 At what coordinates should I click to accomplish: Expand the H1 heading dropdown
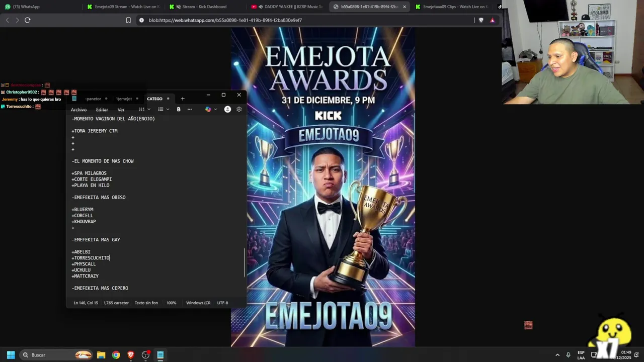[145, 109]
